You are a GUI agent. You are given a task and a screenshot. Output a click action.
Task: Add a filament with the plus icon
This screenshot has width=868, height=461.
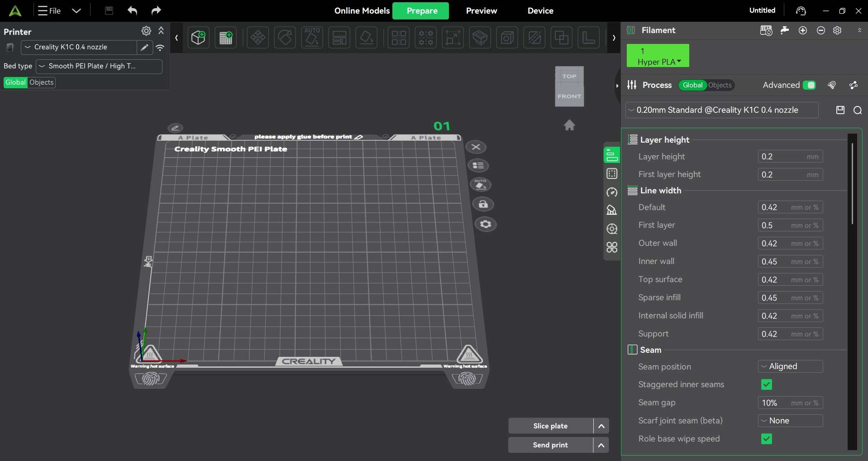(803, 30)
